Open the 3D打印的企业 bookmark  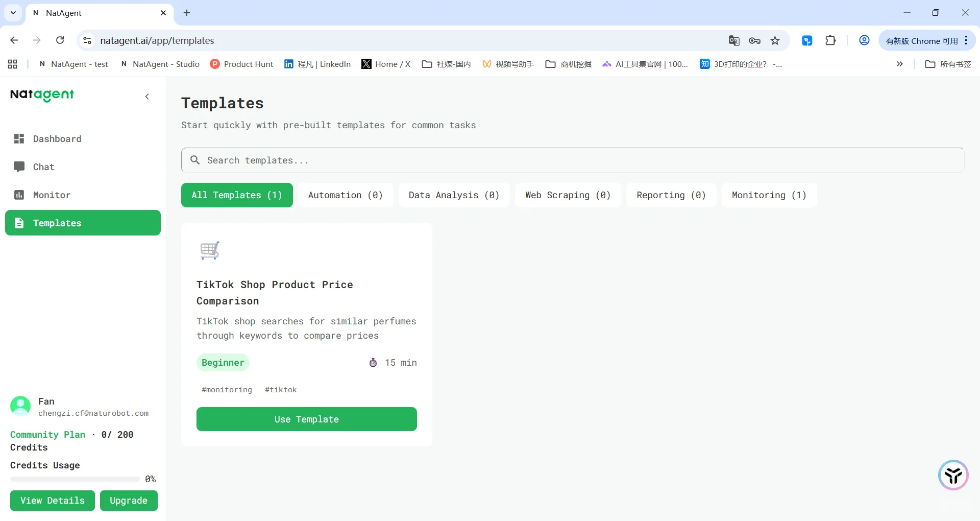741,64
